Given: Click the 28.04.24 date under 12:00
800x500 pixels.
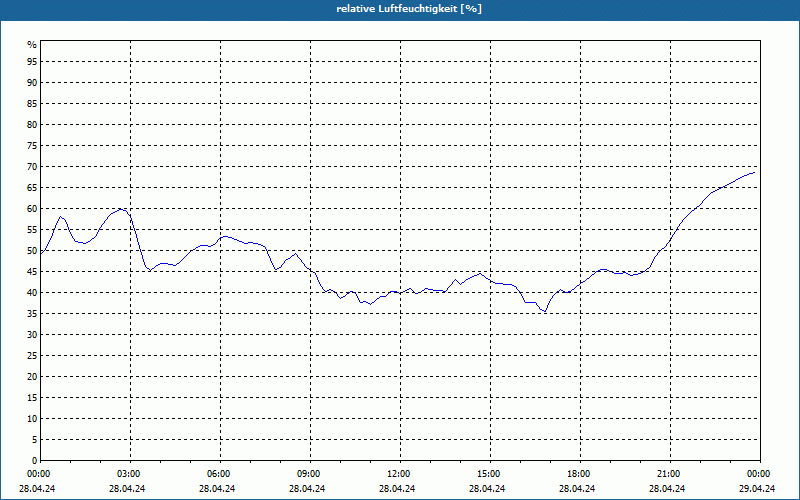Looking at the screenshot, I should click(397, 489).
